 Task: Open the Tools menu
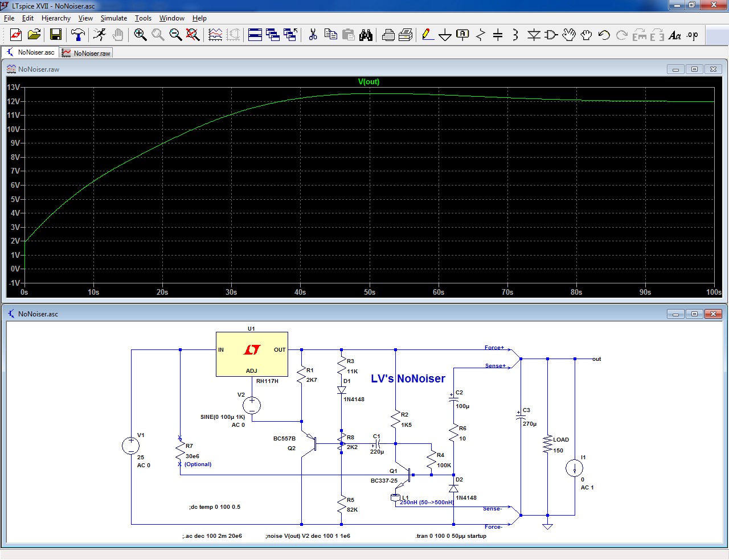[143, 18]
